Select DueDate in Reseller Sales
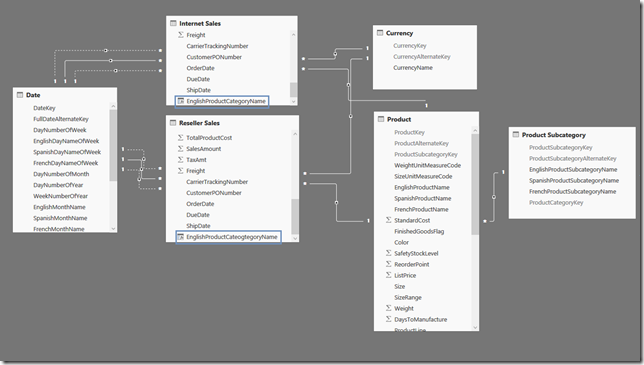 [x=198, y=215]
